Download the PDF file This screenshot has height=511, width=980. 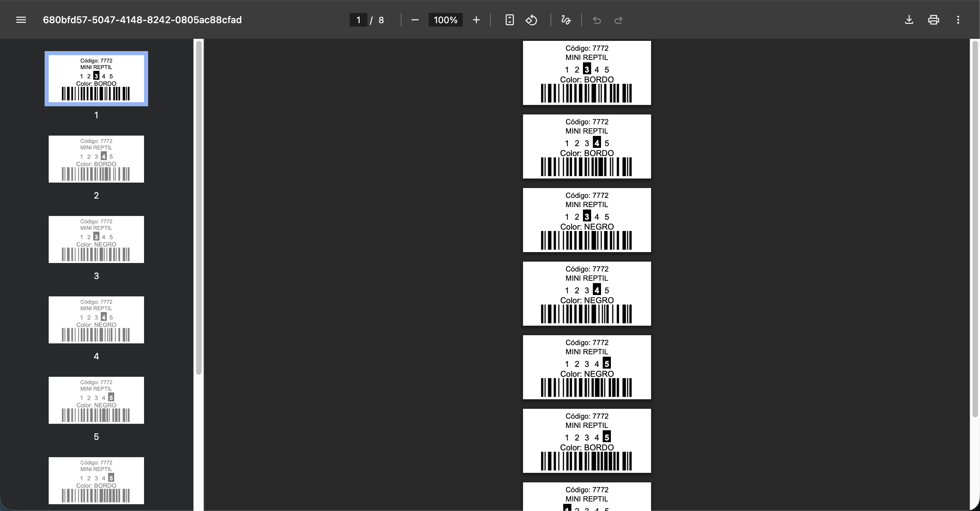909,20
